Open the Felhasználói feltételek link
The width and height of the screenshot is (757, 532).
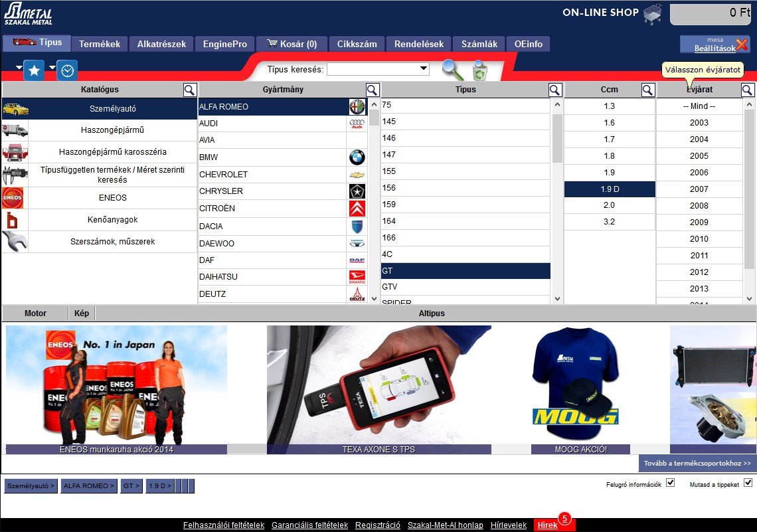tap(224, 525)
